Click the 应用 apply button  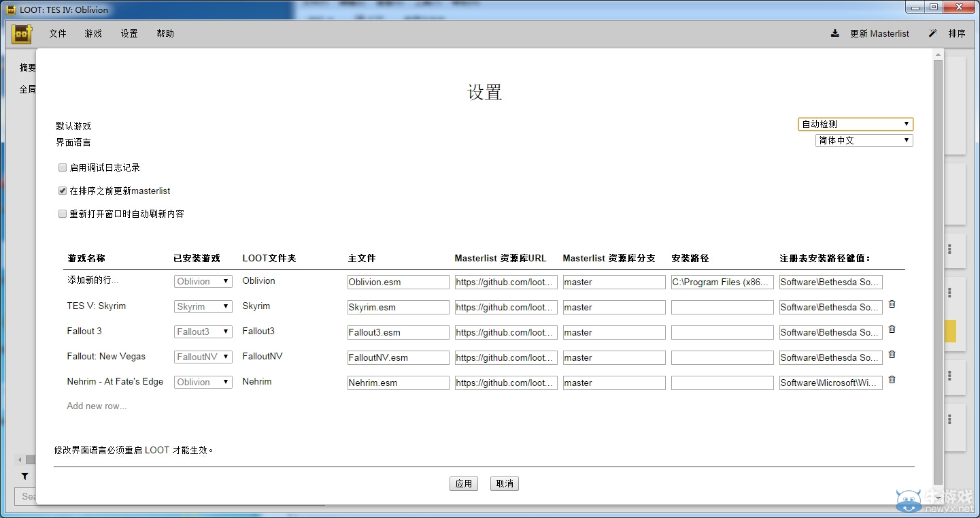pos(464,483)
